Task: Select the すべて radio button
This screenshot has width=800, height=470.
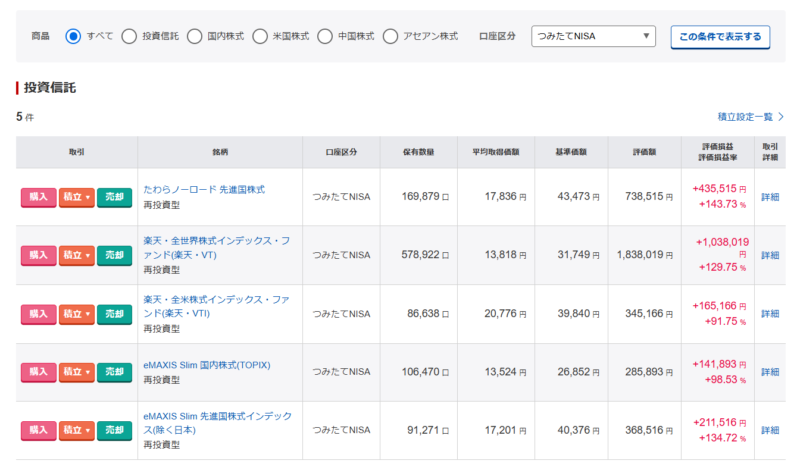Action: tap(73, 36)
